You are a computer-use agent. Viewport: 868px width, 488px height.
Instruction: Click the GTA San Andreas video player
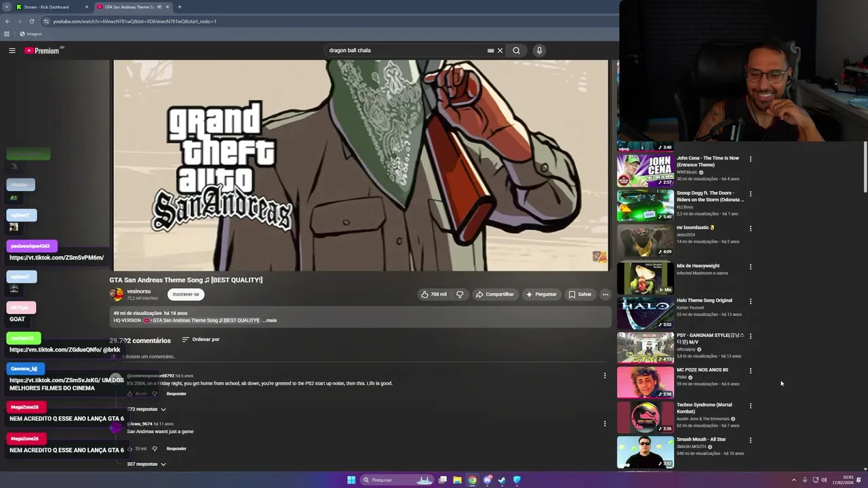361,165
